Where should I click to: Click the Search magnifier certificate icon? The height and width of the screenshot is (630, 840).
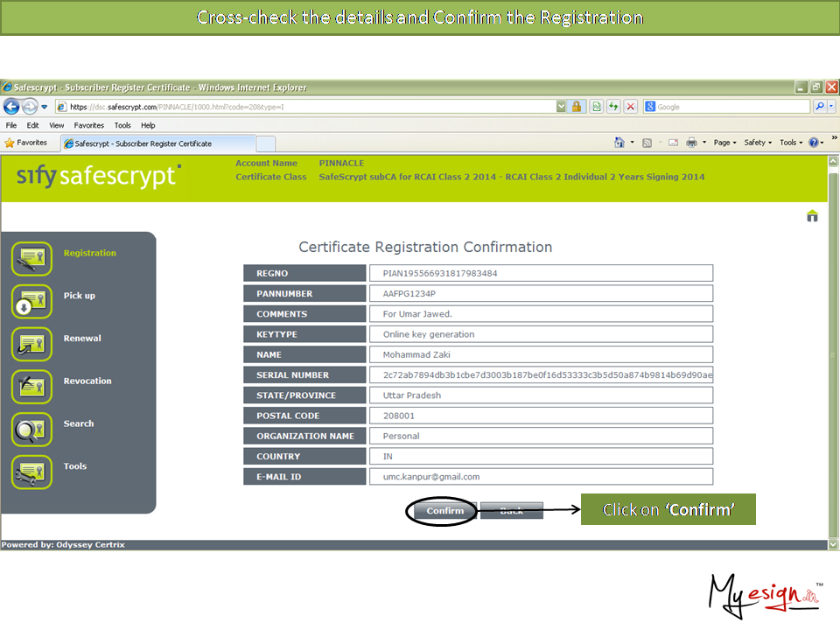[32, 429]
